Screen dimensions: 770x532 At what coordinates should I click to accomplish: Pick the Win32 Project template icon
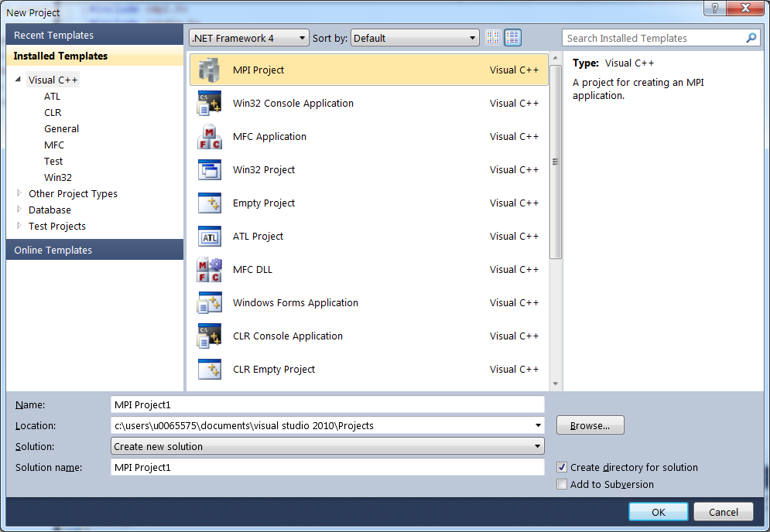(209, 170)
